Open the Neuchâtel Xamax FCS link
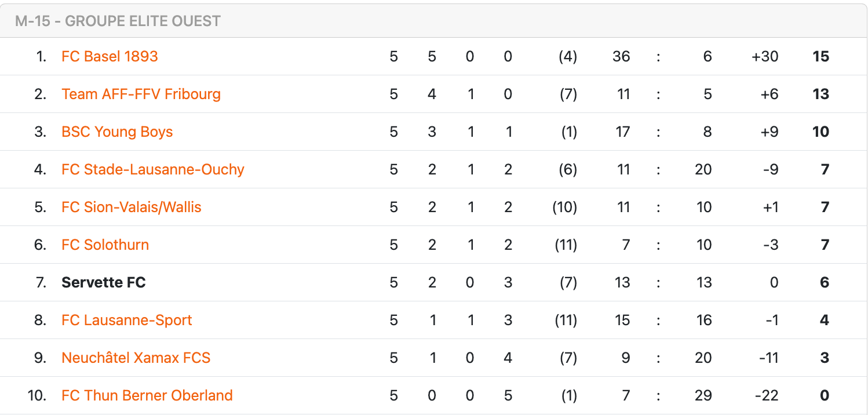The image size is (868, 415). pyautogui.click(x=136, y=358)
